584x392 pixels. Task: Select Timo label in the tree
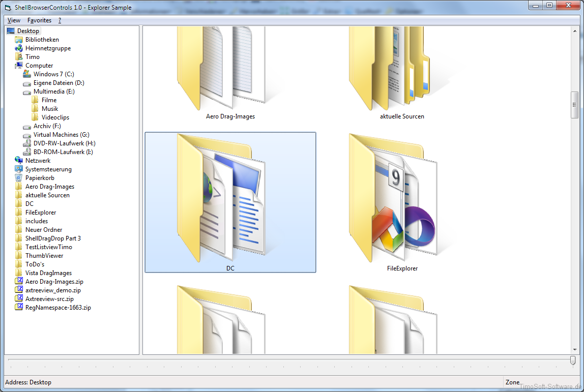pos(33,56)
